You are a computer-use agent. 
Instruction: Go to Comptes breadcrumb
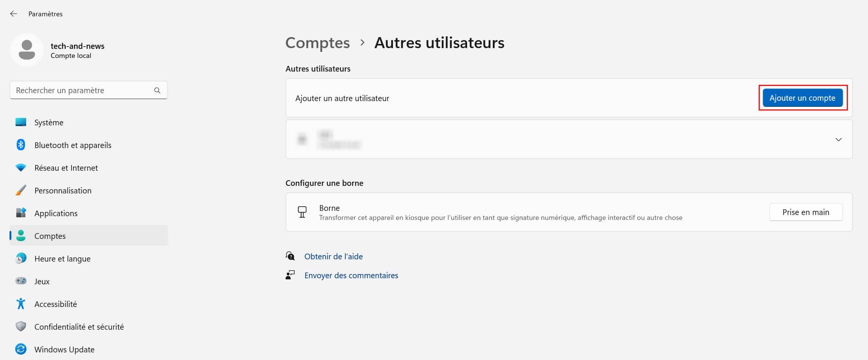[317, 43]
